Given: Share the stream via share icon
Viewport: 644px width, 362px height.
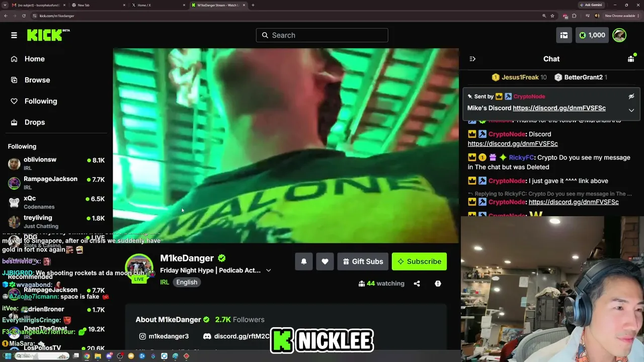Looking at the screenshot, I should (x=417, y=284).
